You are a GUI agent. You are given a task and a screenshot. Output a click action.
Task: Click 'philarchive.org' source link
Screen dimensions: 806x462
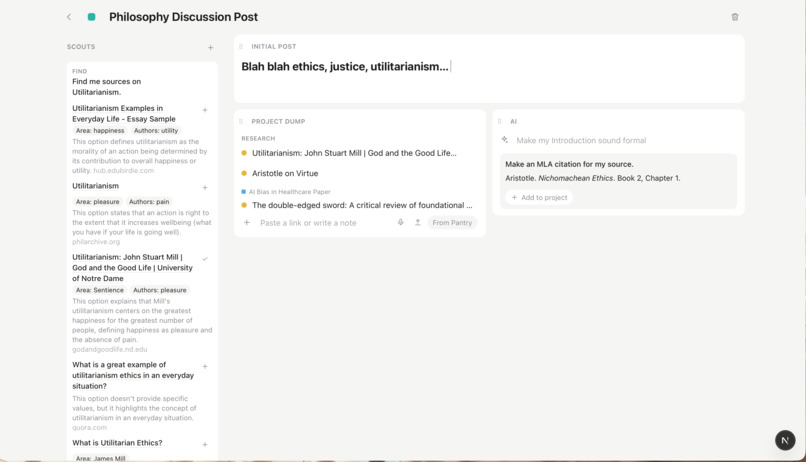click(96, 242)
